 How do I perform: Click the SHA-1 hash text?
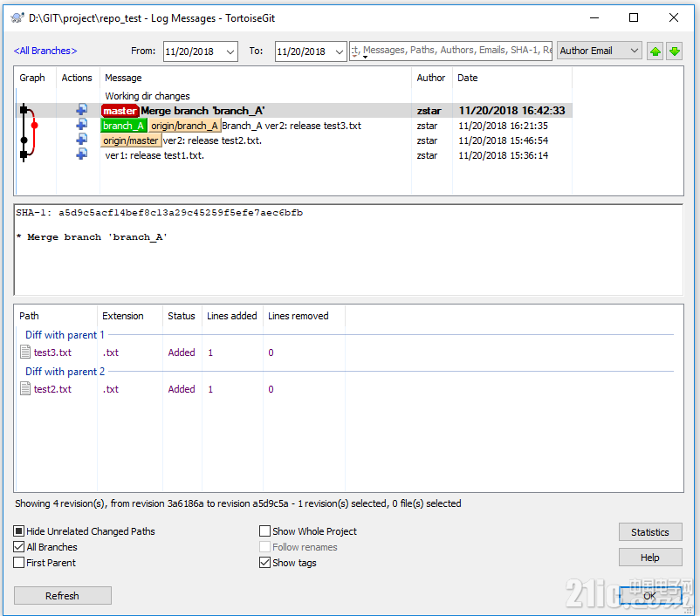click(x=181, y=213)
